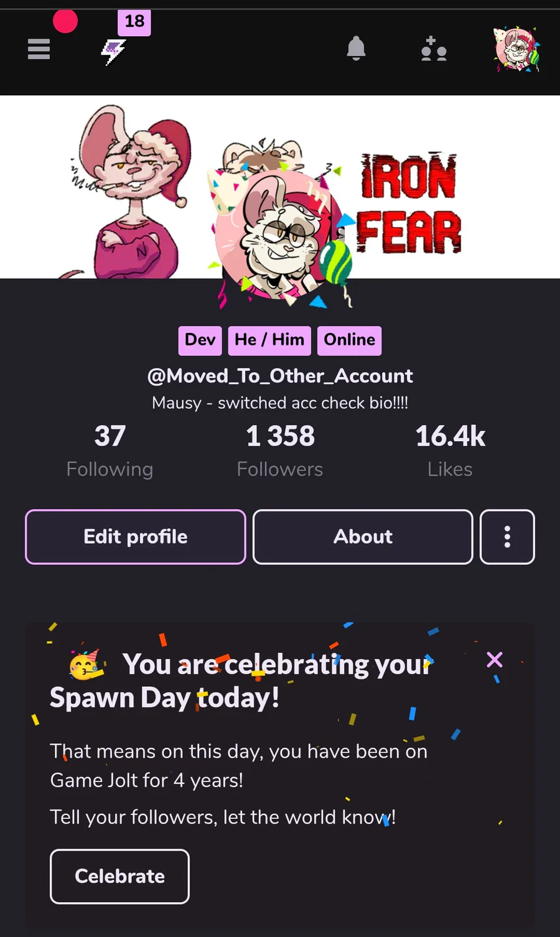The width and height of the screenshot is (560, 937).
Task: Open the lightning bolt quests icon
Action: tap(114, 52)
